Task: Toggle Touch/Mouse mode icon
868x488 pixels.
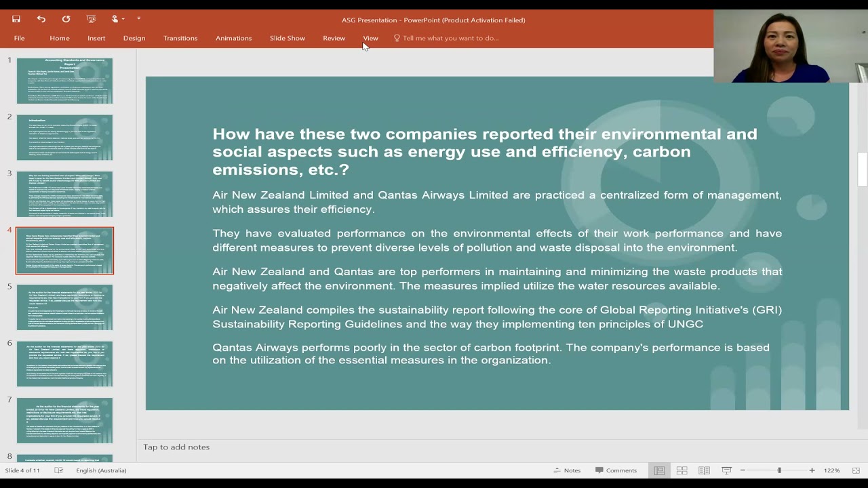Action: (117, 19)
